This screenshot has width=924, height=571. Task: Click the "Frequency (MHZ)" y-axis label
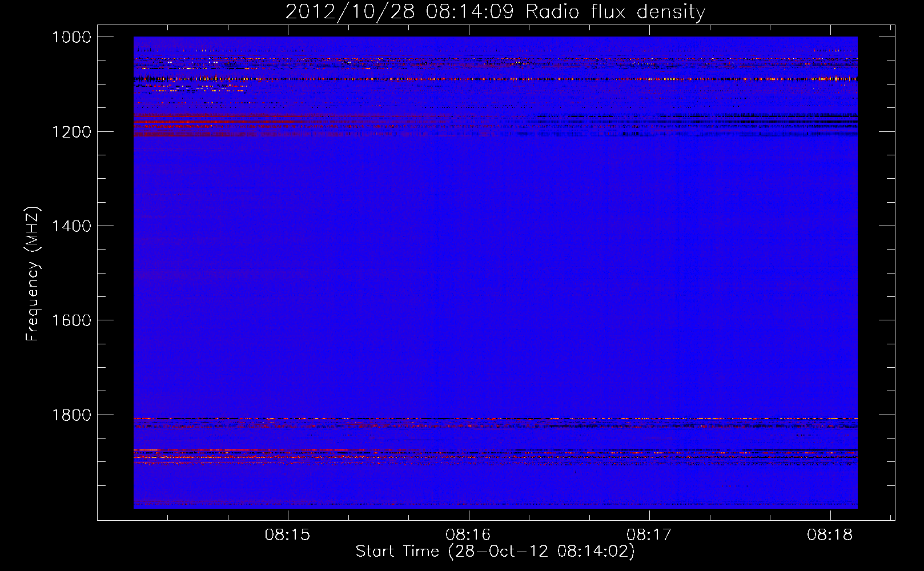[33, 274]
